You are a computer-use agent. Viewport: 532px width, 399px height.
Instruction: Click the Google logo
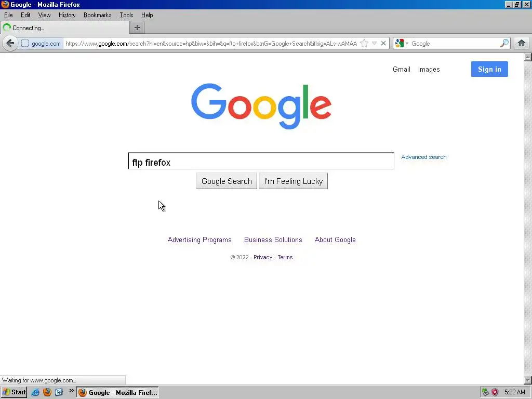pyautogui.click(x=261, y=106)
